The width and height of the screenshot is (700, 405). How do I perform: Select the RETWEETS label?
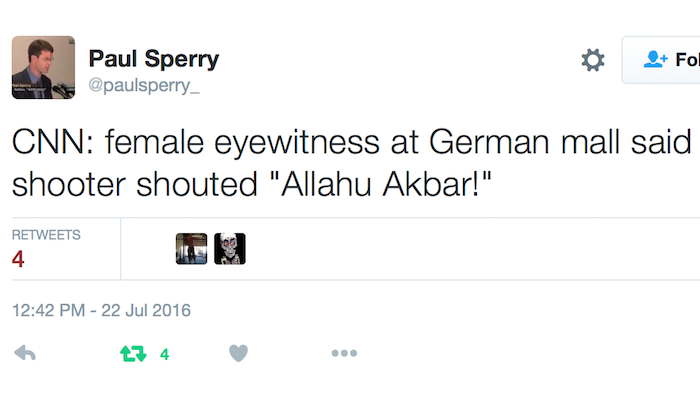pyautogui.click(x=46, y=235)
